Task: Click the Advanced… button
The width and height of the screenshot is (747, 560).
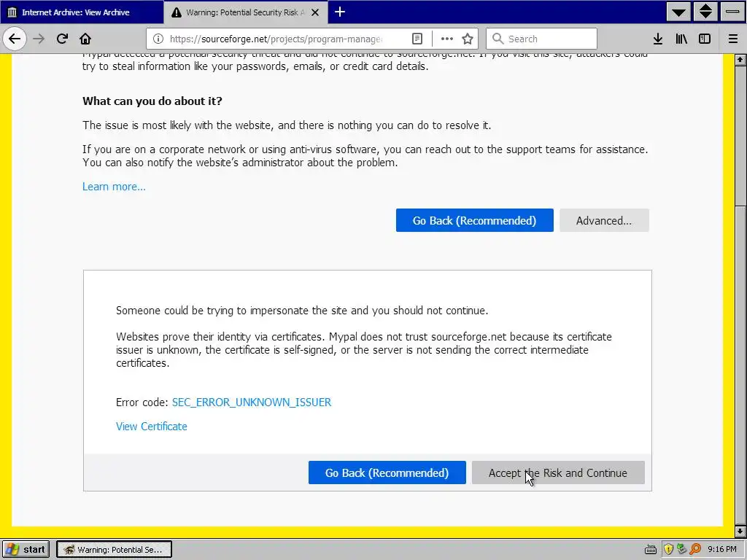Action: click(604, 220)
